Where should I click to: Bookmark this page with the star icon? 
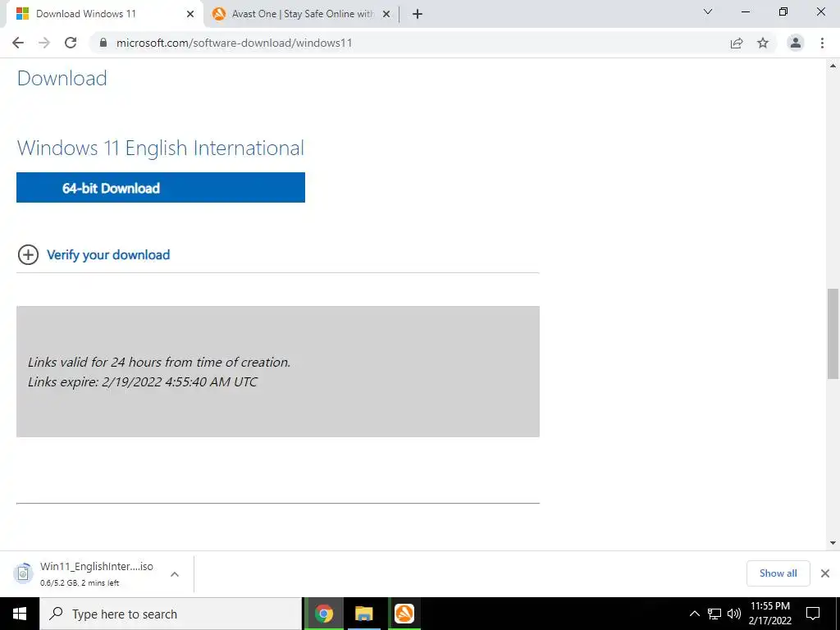pos(763,43)
